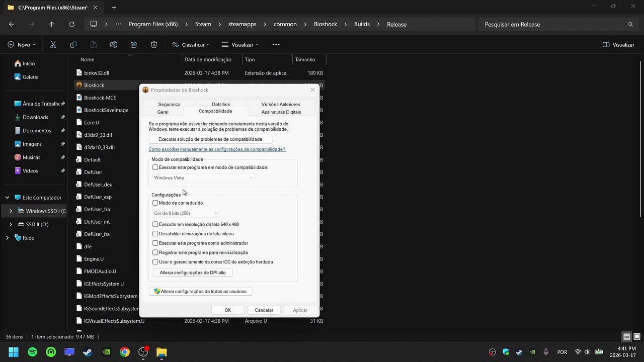Click the OK button

coord(227,310)
